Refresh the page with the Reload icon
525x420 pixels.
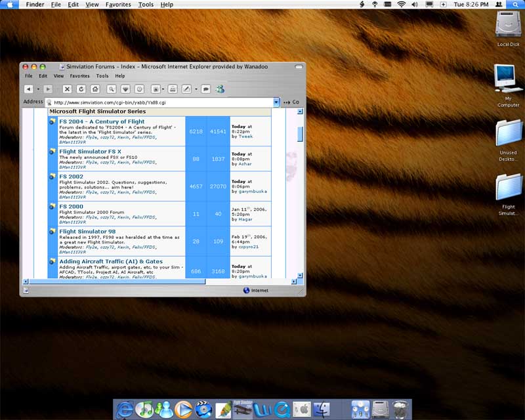(81, 89)
